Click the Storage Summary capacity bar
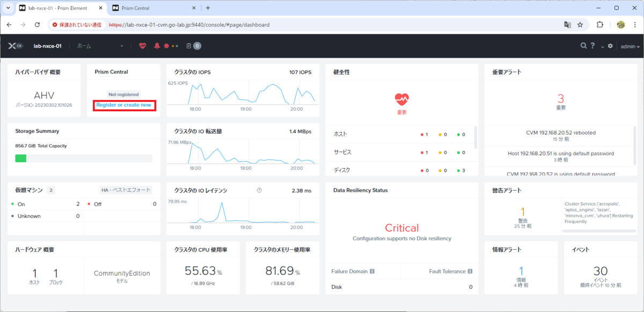The width and height of the screenshot is (644, 312). click(x=84, y=158)
